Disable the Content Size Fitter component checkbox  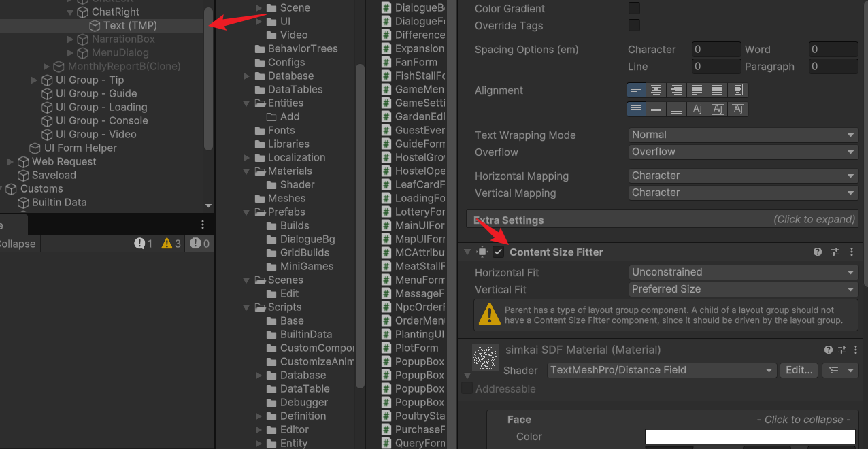coord(499,252)
